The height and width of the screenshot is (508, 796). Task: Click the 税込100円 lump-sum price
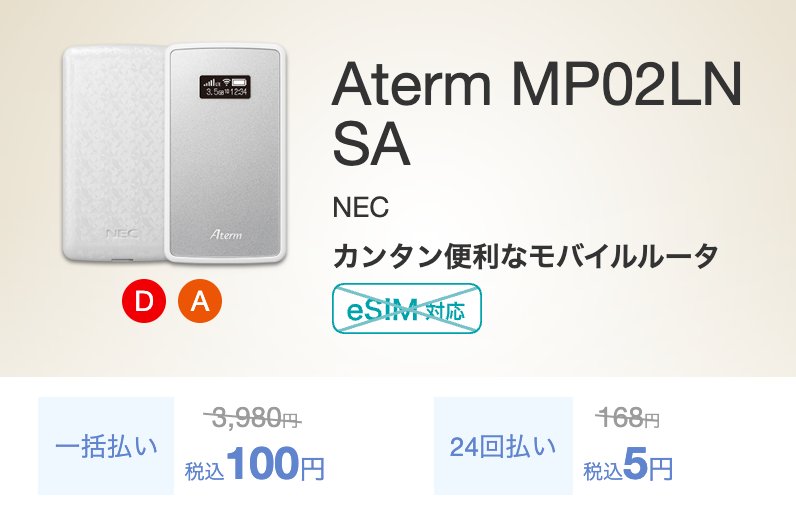point(255,465)
